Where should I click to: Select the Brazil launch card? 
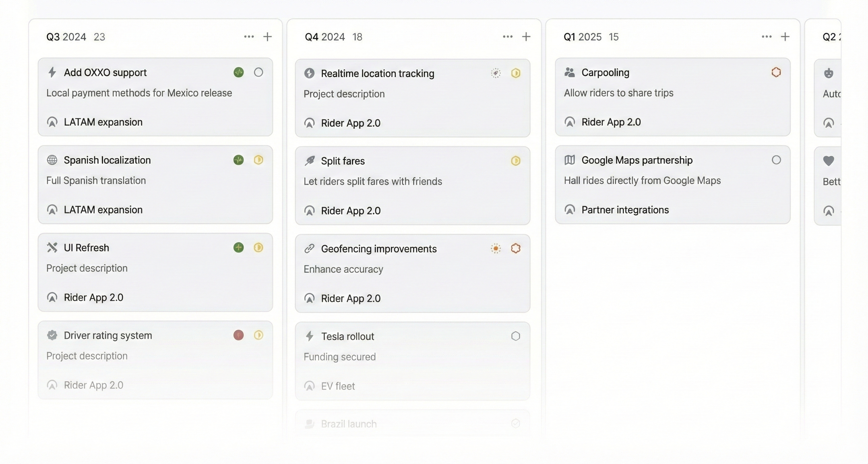pos(349,424)
